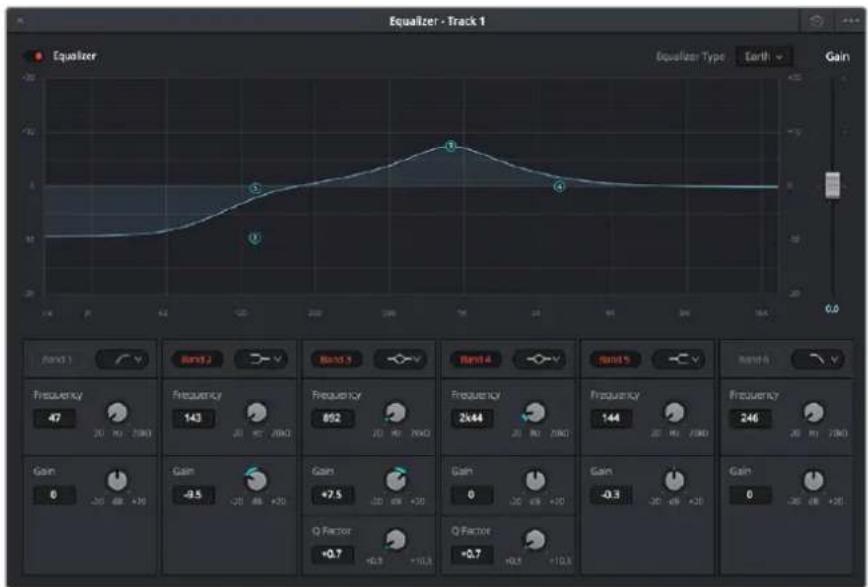Enable the Band 1 button
The width and height of the screenshot is (868, 587).
57,359
